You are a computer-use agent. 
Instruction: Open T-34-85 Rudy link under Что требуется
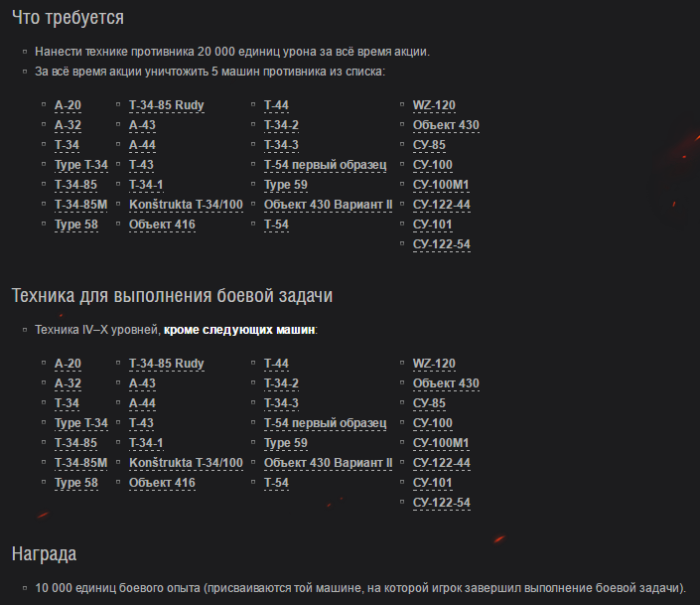[x=167, y=105]
